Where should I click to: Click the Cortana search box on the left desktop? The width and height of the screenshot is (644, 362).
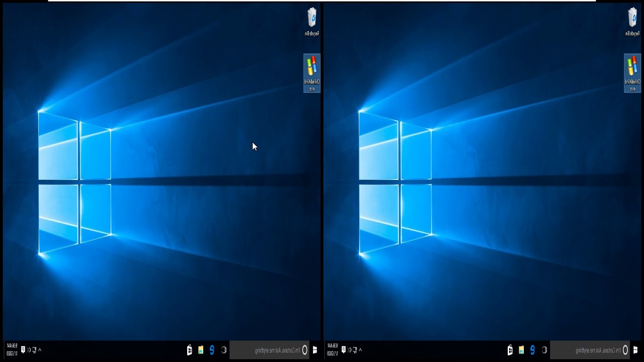point(269,350)
